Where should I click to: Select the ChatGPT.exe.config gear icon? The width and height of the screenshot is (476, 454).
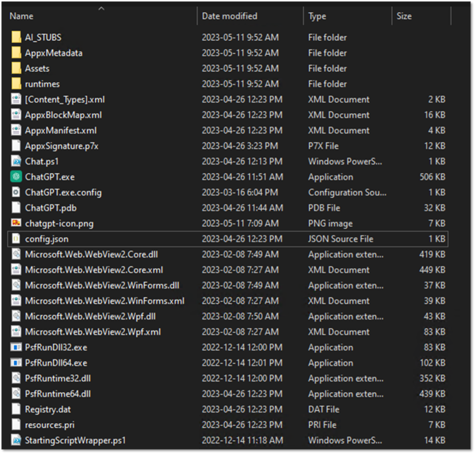click(x=16, y=192)
